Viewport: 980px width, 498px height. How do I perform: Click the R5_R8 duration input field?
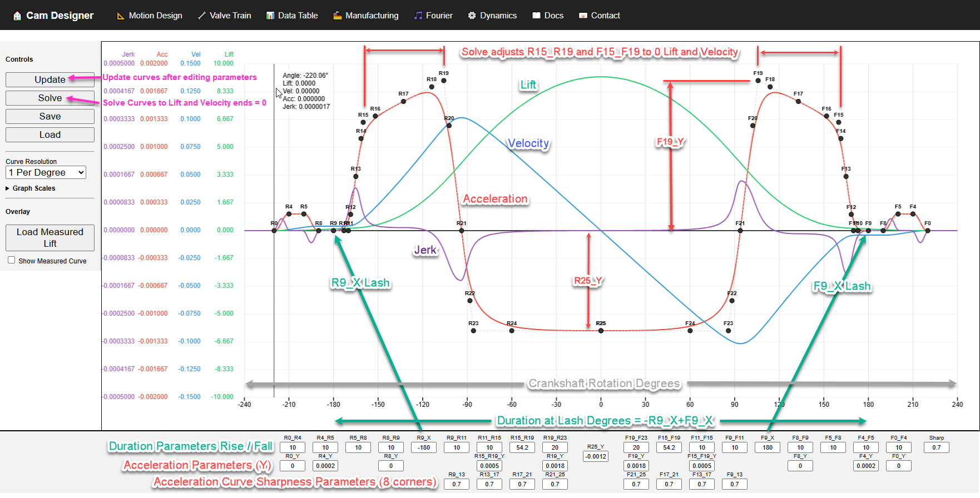point(358,447)
